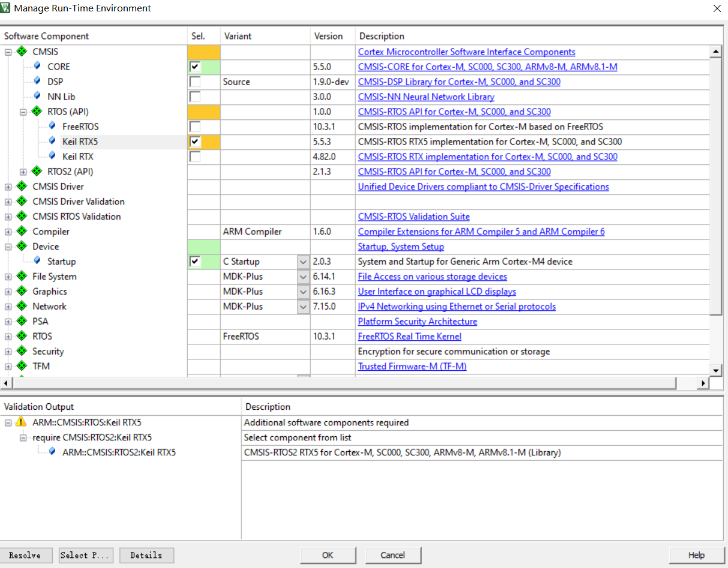728x568 pixels.
Task: Click the Variant column header
Action: [x=265, y=36]
